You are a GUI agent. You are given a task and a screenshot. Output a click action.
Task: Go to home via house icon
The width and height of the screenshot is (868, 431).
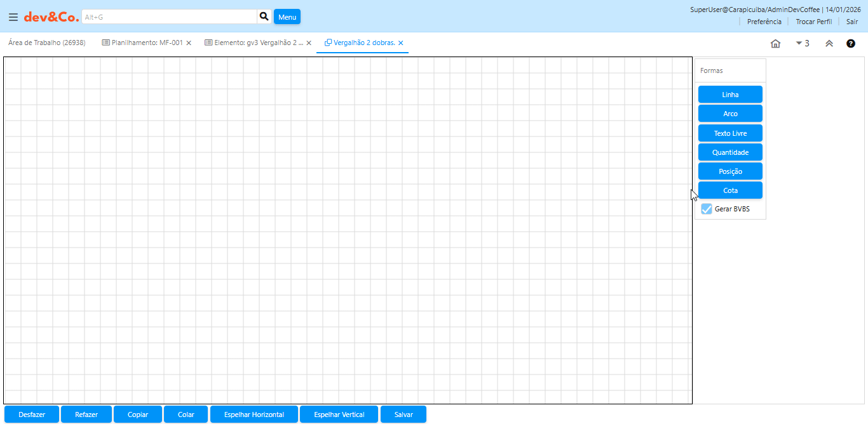(x=775, y=44)
